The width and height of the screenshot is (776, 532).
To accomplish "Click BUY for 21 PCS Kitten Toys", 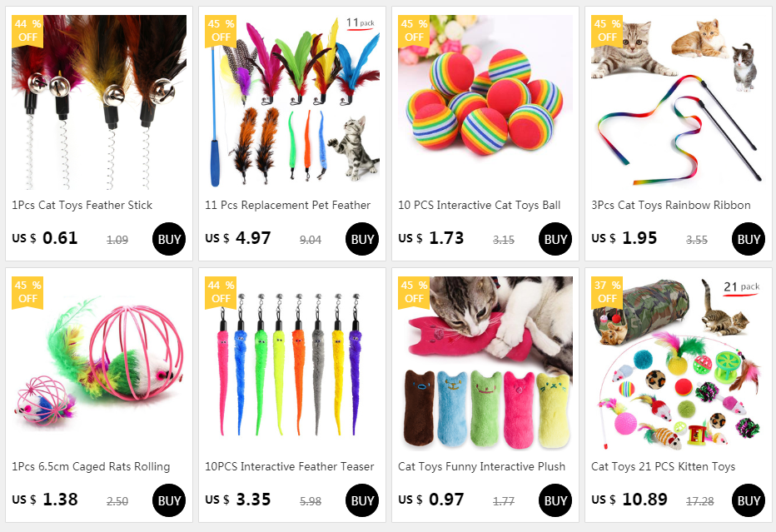I will pyautogui.click(x=748, y=500).
